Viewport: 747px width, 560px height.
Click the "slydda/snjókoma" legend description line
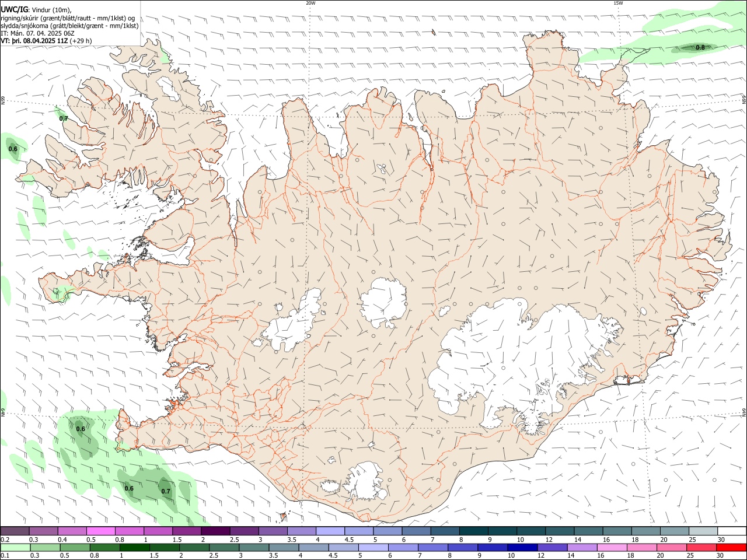[x=70, y=26]
